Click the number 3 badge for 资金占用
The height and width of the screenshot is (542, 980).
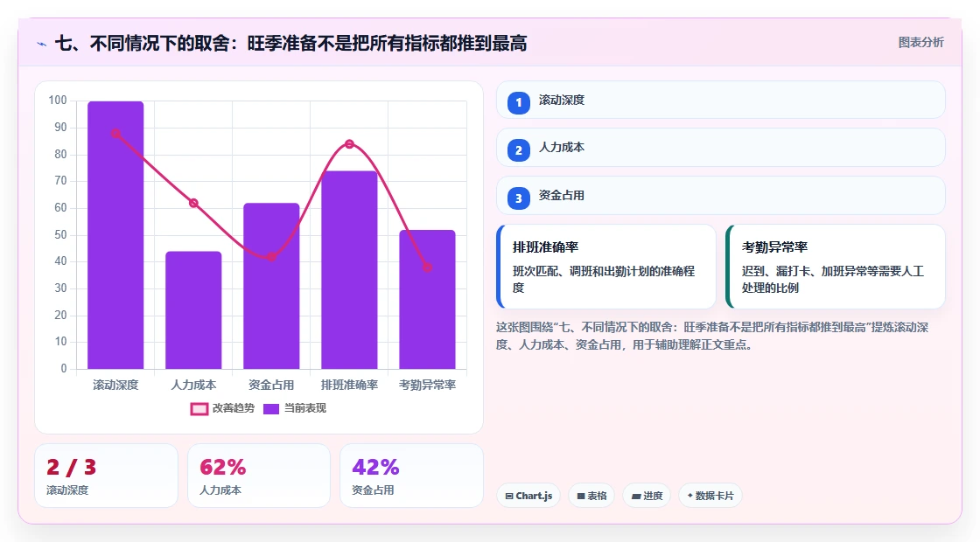pos(519,198)
